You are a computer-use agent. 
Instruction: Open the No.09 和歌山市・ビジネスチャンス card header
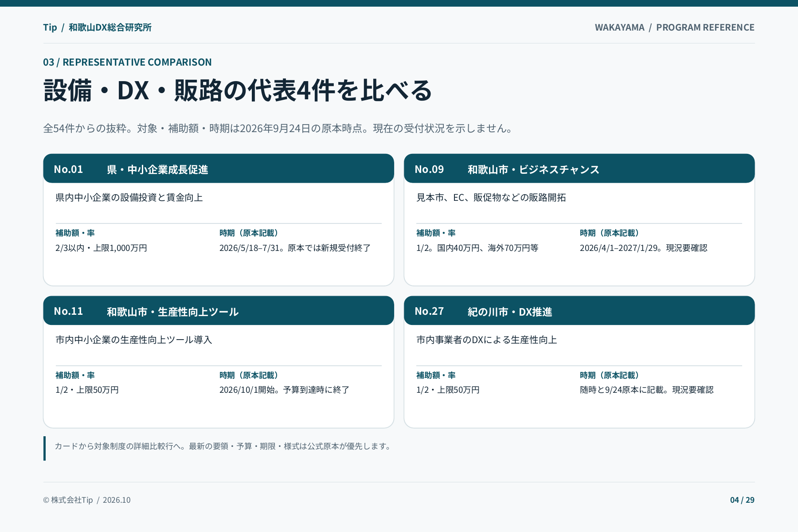tap(579, 168)
